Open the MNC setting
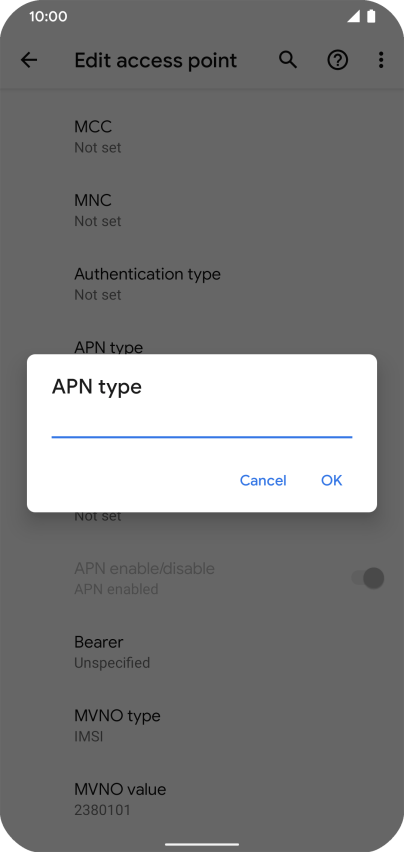The image size is (404, 852). pos(202,210)
